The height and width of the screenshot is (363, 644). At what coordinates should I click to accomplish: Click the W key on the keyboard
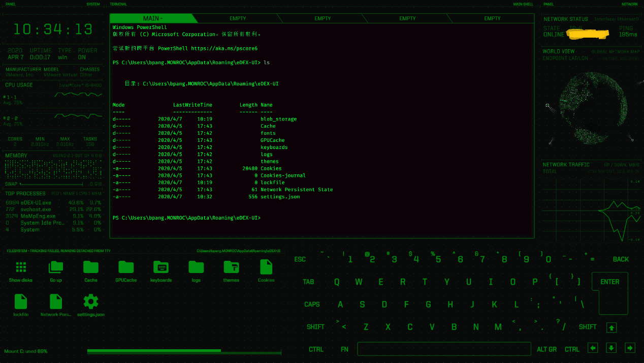tap(359, 282)
